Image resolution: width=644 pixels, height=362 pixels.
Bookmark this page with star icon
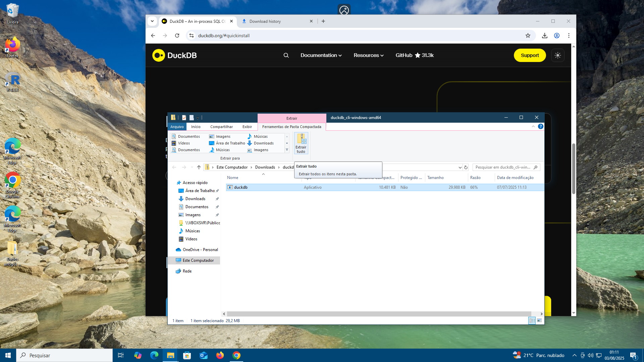tap(528, 36)
